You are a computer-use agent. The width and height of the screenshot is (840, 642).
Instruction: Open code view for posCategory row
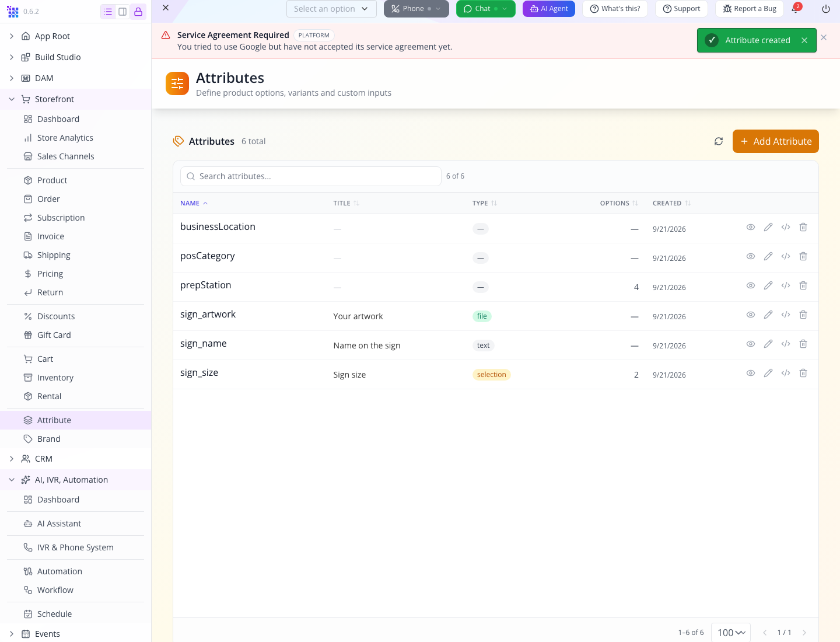pyautogui.click(x=786, y=256)
